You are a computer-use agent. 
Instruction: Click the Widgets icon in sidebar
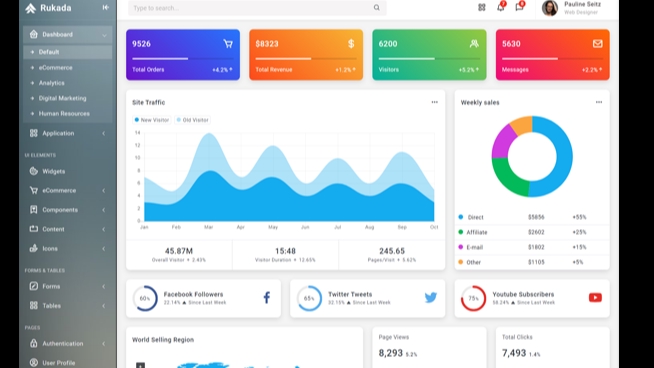(33, 171)
